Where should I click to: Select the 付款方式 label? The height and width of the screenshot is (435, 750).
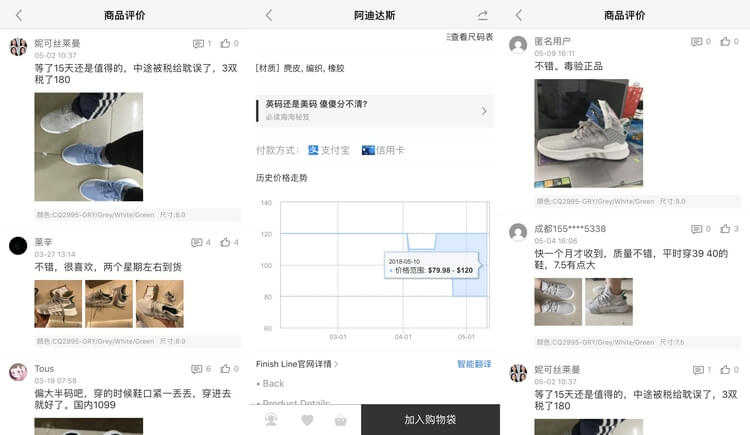[277, 150]
